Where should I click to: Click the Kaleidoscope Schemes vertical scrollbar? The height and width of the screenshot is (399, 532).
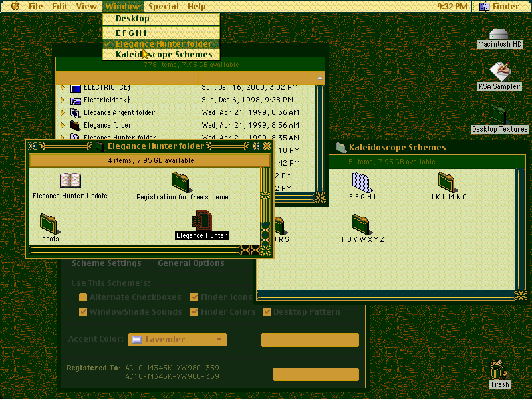(521, 229)
